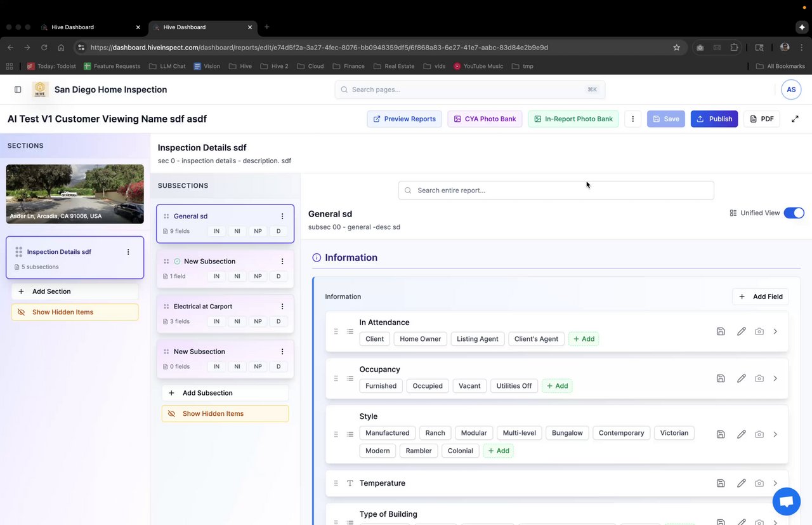
Task: Click the save icon in the In Attendance row
Action: 721,331
